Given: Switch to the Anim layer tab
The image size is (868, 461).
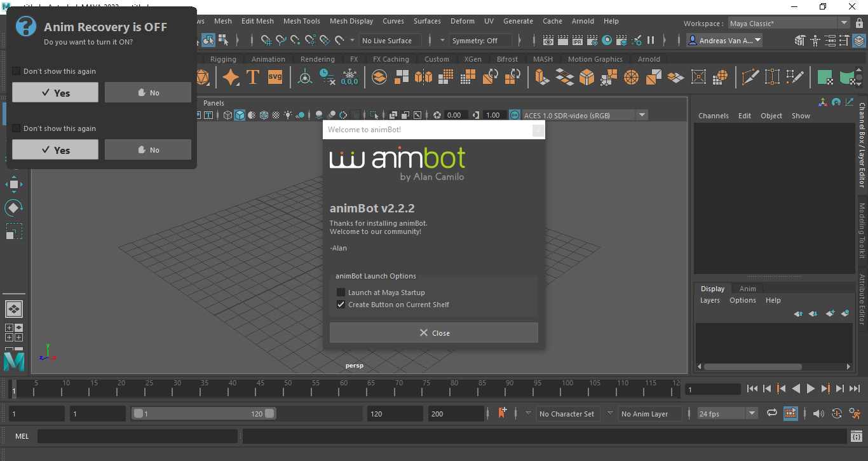Looking at the screenshot, I should pyautogui.click(x=747, y=289).
